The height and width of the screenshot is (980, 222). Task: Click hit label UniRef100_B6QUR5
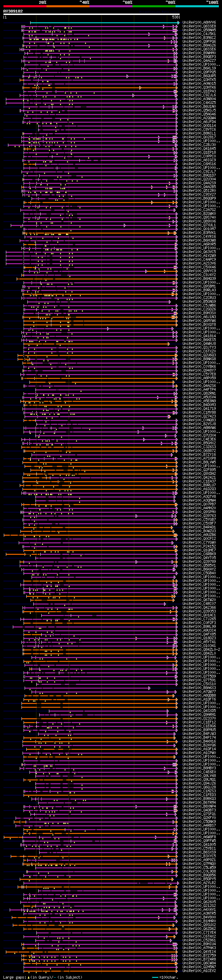(x=199, y=76)
